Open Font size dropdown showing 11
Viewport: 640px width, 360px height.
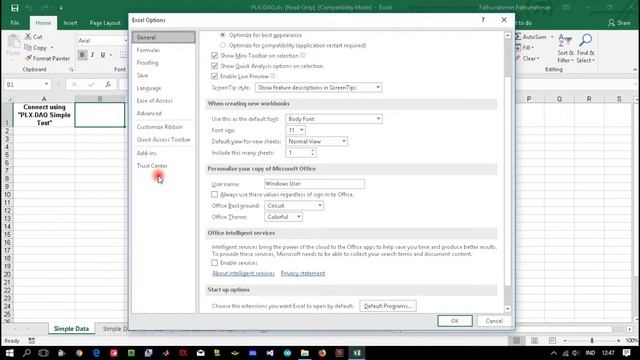pos(295,130)
